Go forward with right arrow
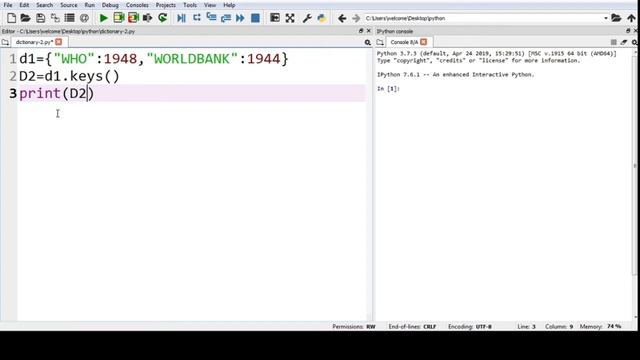Image resolution: width=640 pixels, height=360 pixels. 356,18
